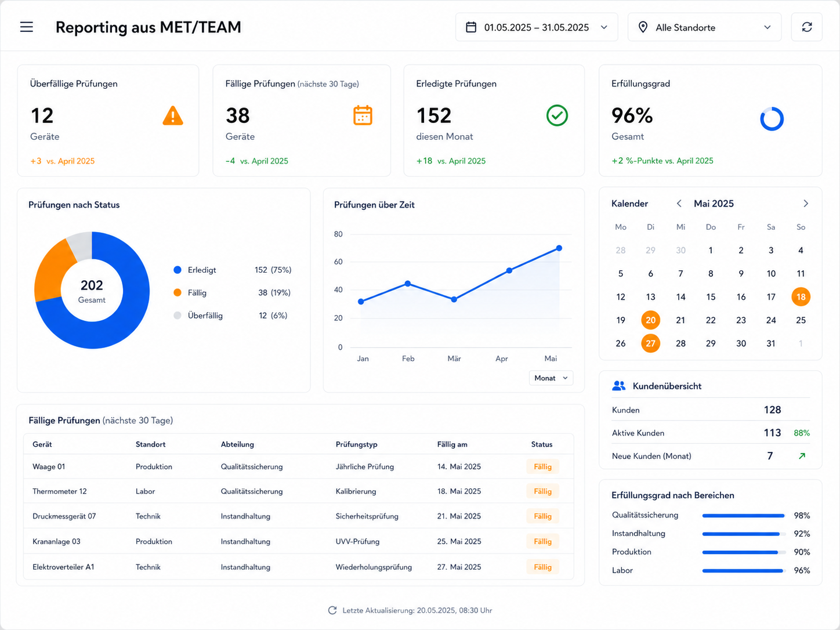
Task: Click the Elektroverteiler A1 device name
Action: pyautogui.click(x=63, y=567)
